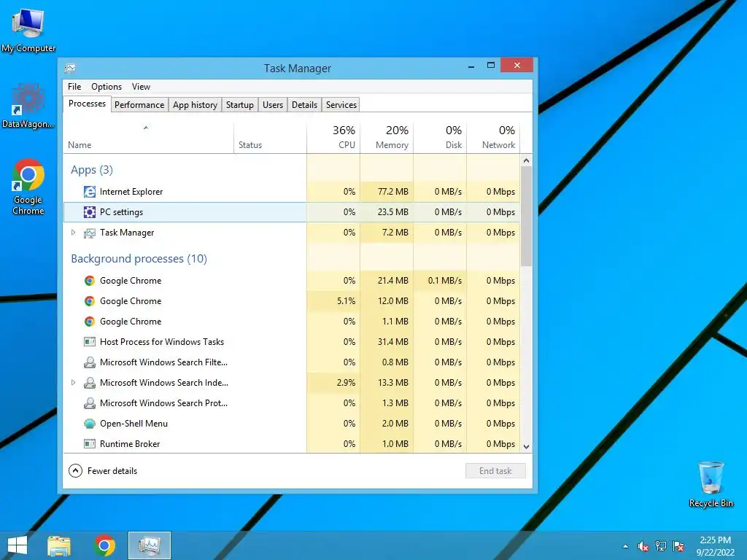Click the 77.2 MB memory value
This screenshot has width=747, height=560.
[393, 192]
